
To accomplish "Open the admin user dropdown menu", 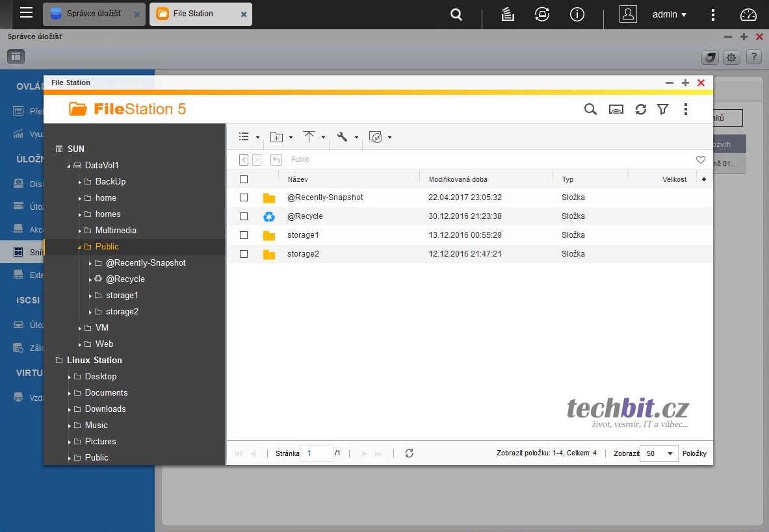I will click(x=670, y=14).
